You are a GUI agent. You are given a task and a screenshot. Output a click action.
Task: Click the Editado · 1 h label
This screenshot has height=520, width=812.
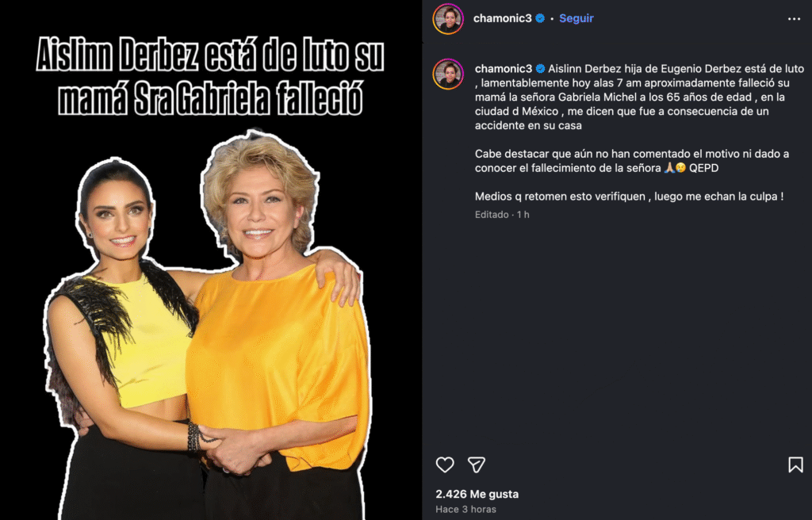coord(502,215)
